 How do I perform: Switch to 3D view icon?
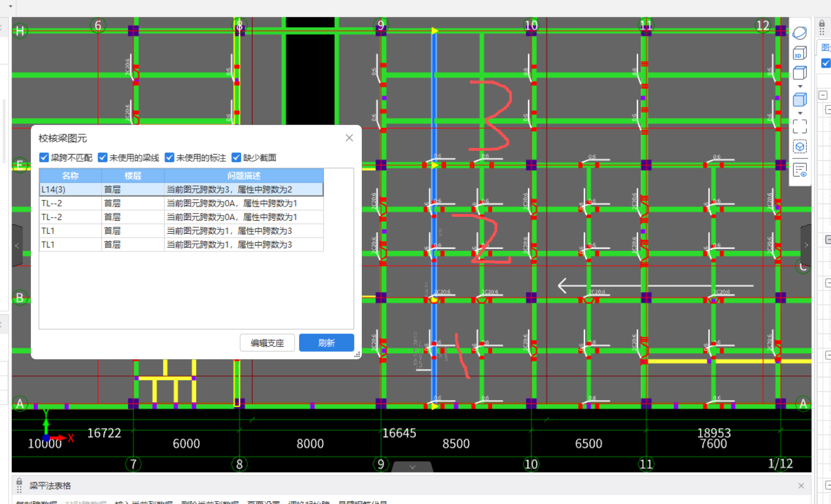(x=800, y=53)
